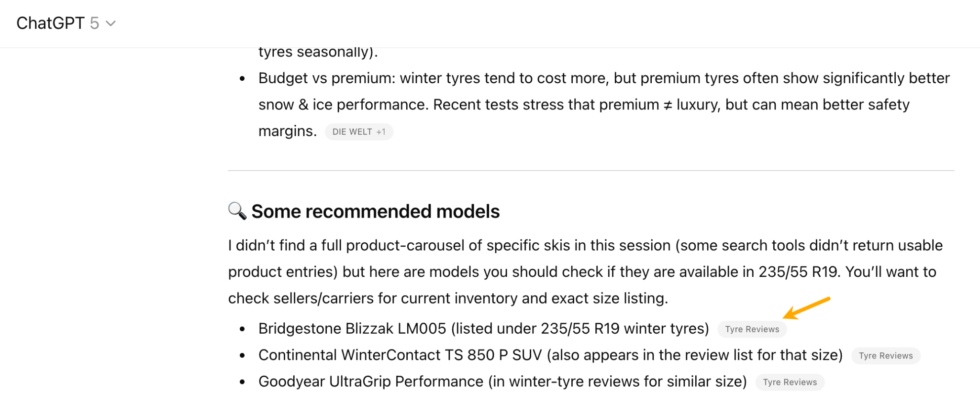Click the 'Some recommended models' section heading
Screen dimensions: 980x414
click(x=376, y=211)
